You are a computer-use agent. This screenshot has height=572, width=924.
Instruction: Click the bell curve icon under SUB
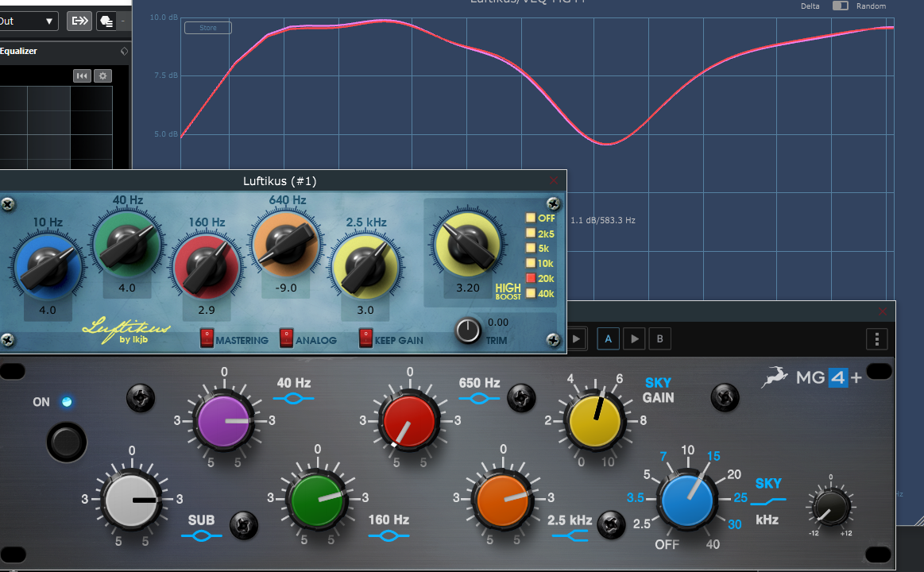click(x=202, y=536)
